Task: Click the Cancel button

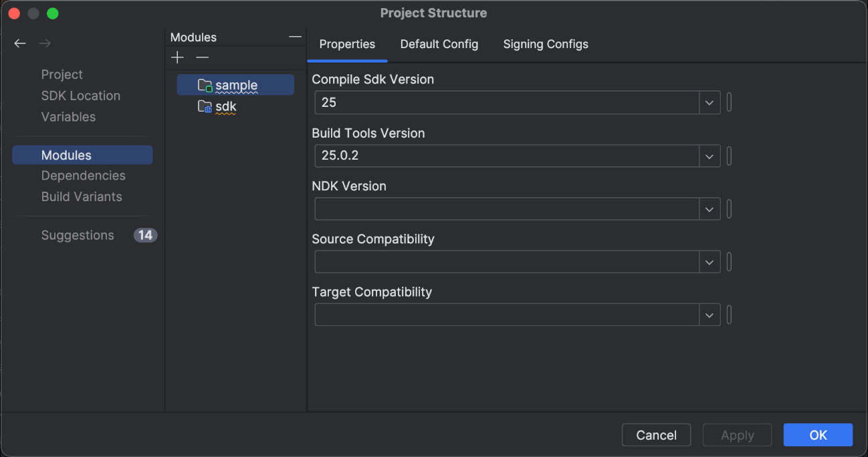Action: pyautogui.click(x=656, y=435)
